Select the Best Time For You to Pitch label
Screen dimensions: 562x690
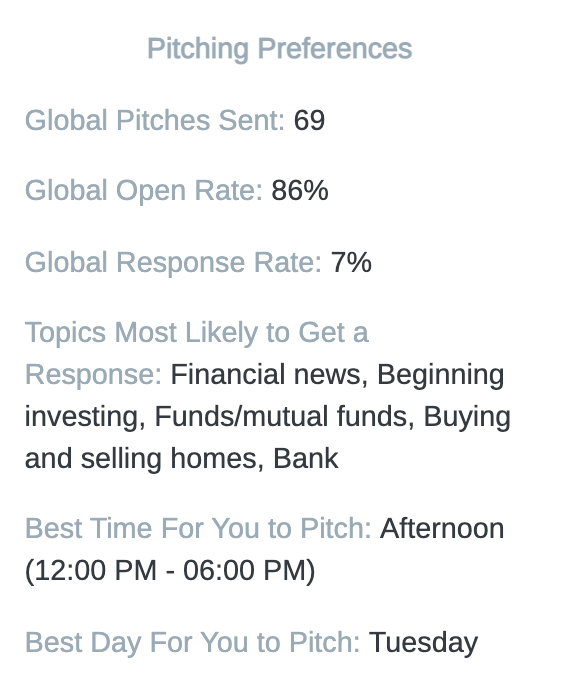tap(198, 528)
